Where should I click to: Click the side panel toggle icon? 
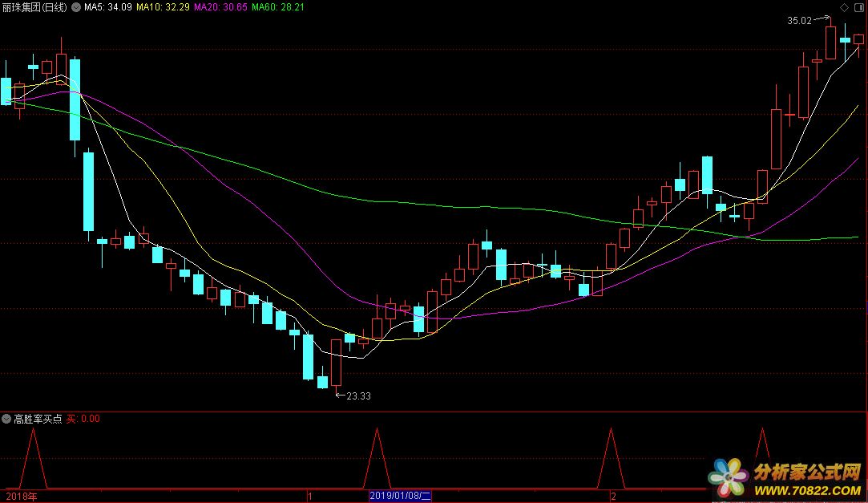point(858,7)
